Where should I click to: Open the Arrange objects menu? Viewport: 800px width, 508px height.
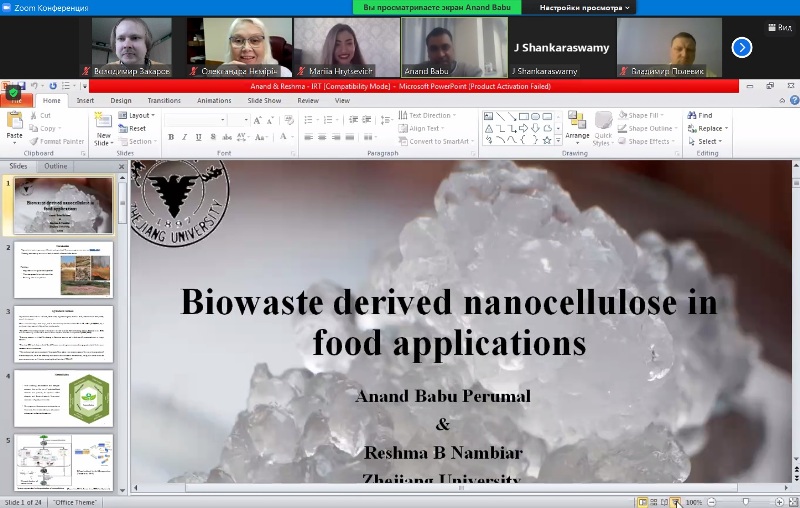pos(577,129)
